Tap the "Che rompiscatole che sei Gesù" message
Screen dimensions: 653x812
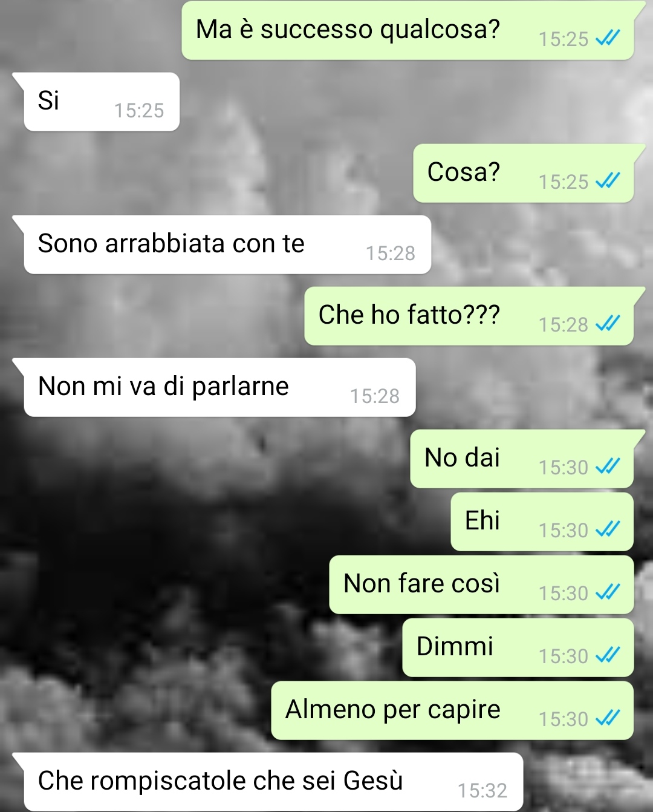[x=273, y=782]
